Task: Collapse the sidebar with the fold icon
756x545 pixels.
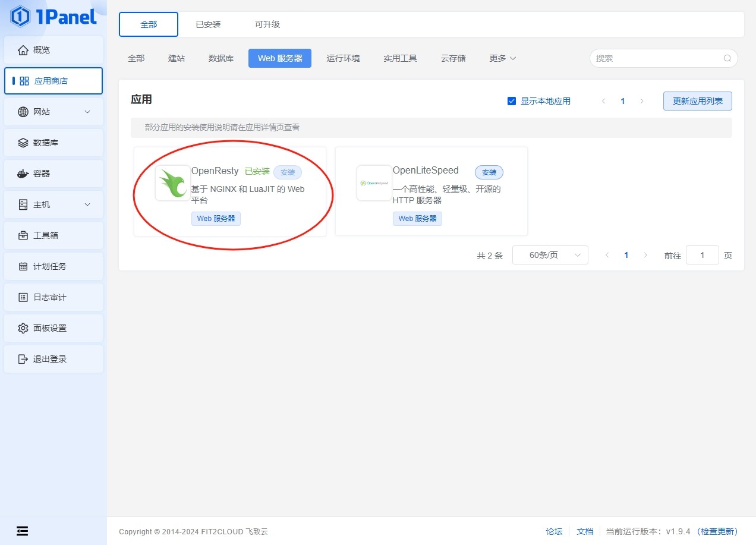Action: 22,531
